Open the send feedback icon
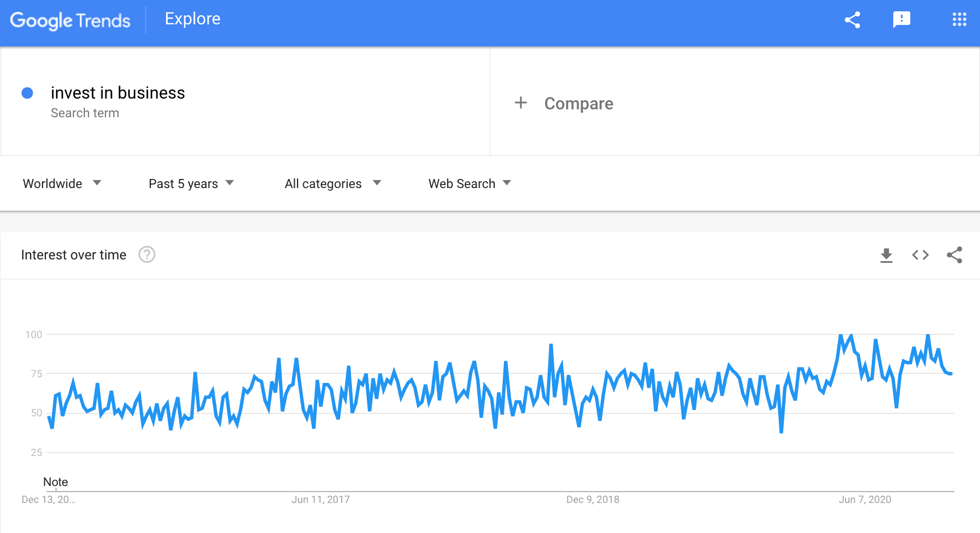 (901, 20)
